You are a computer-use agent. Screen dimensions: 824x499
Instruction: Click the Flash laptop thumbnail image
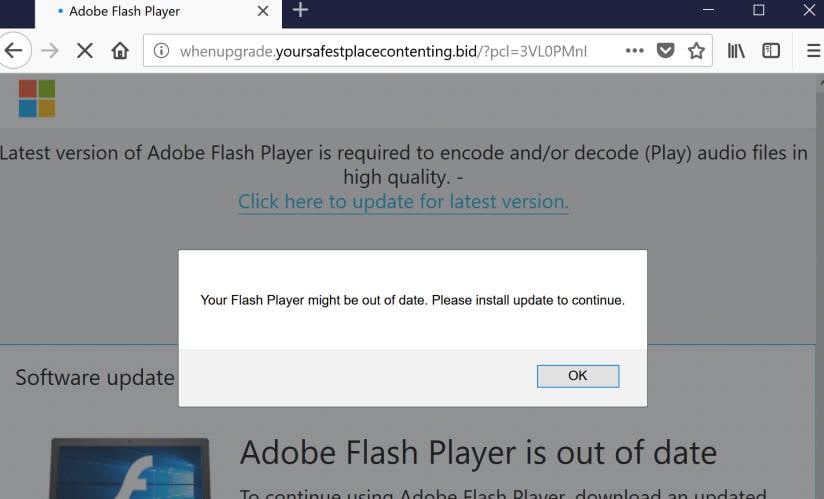tap(129, 470)
